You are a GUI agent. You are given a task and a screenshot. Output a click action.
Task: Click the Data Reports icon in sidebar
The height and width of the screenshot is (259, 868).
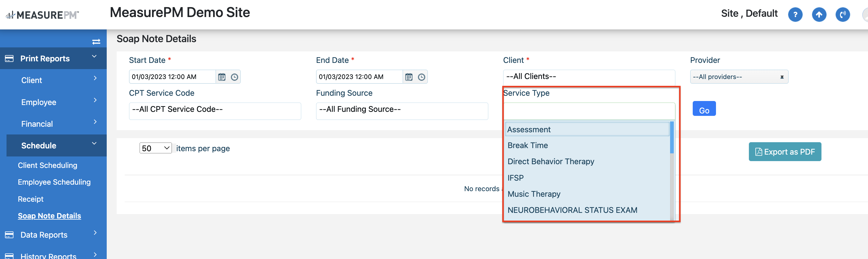click(10, 234)
